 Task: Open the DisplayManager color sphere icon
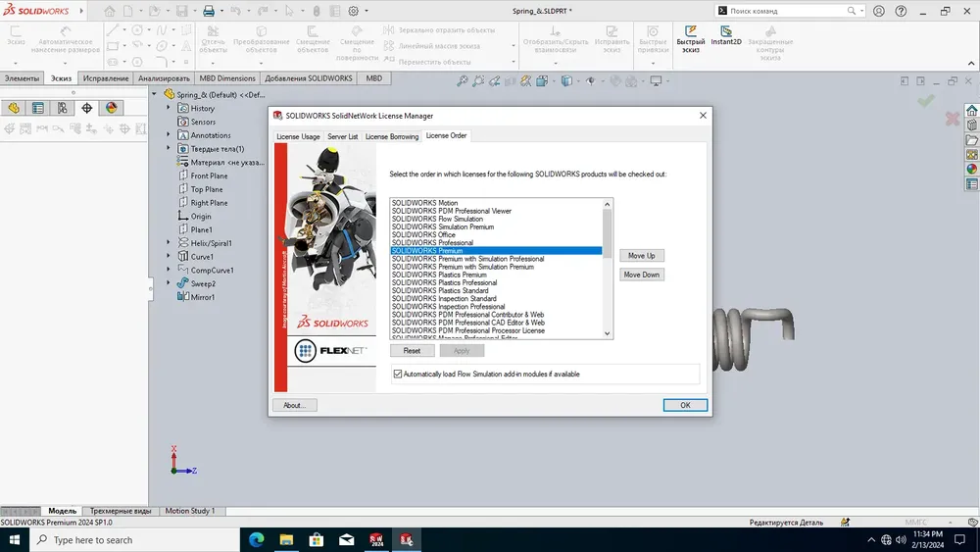112,108
